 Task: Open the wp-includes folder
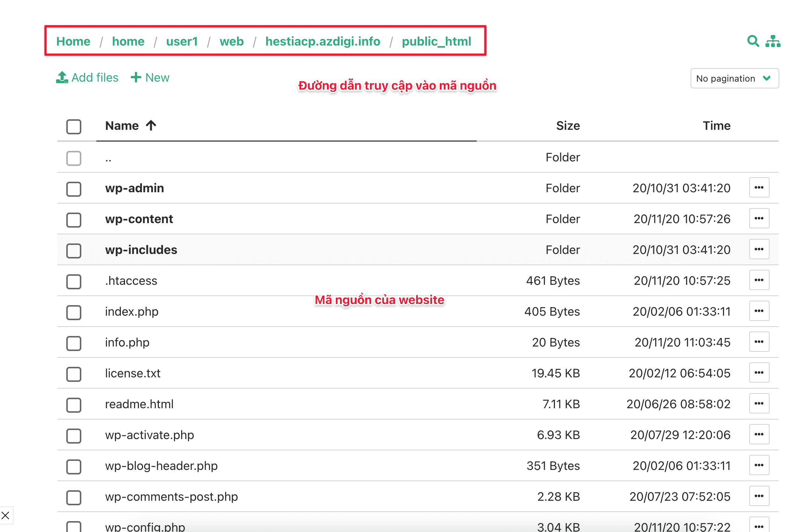tap(141, 249)
